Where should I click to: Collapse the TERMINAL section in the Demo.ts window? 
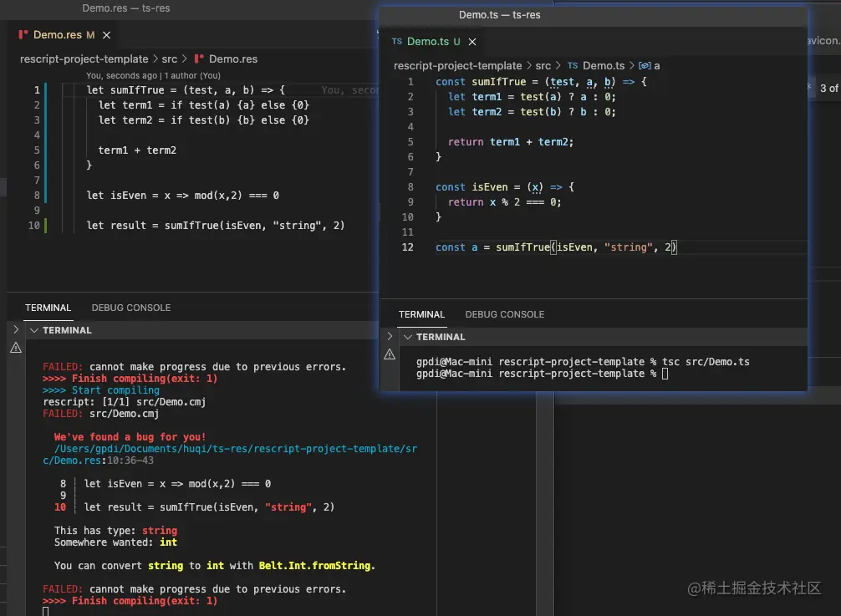pyautogui.click(x=406, y=337)
